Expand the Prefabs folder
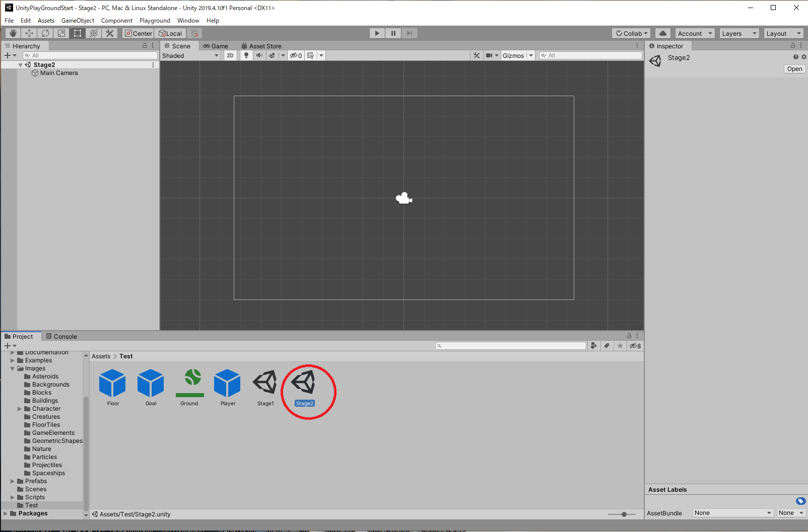 click(13, 481)
